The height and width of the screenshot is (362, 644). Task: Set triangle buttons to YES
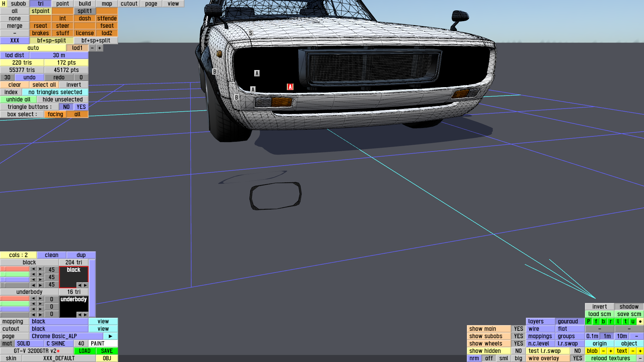(81, 107)
